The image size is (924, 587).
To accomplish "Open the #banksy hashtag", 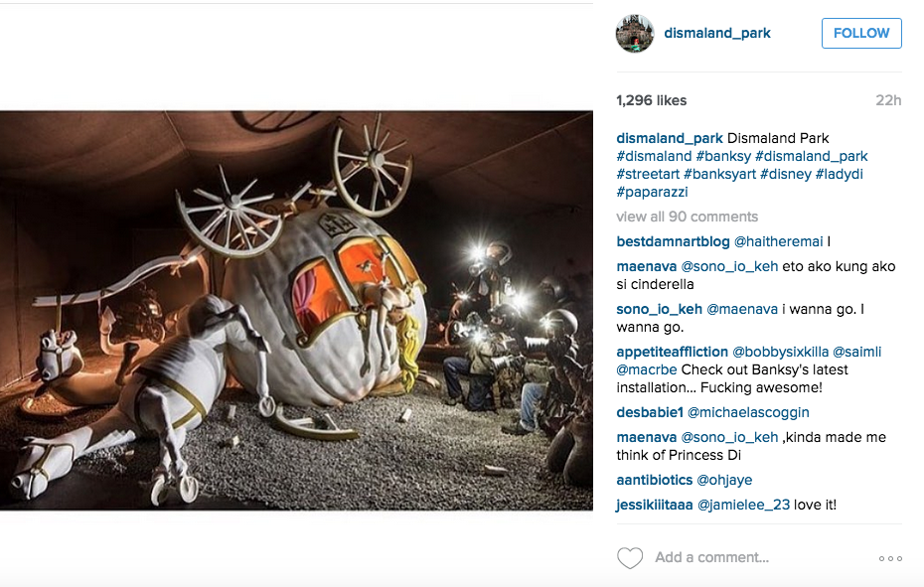I will 723,156.
